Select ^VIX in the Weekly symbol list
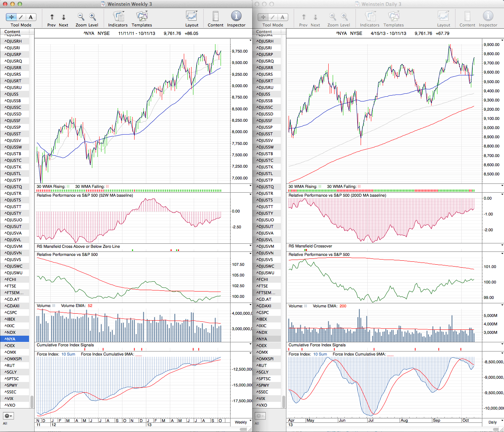The width and height of the screenshot is (504, 432). [x=10, y=399]
